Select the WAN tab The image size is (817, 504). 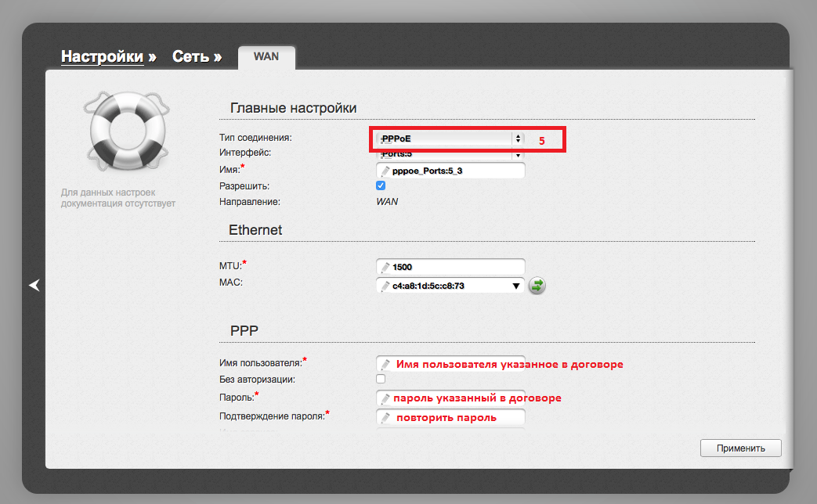click(266, 57)
